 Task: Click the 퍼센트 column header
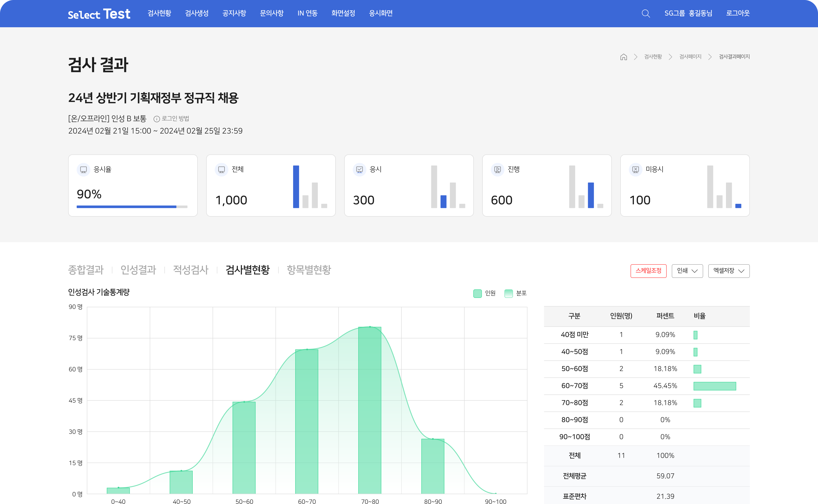coord(665,316)
